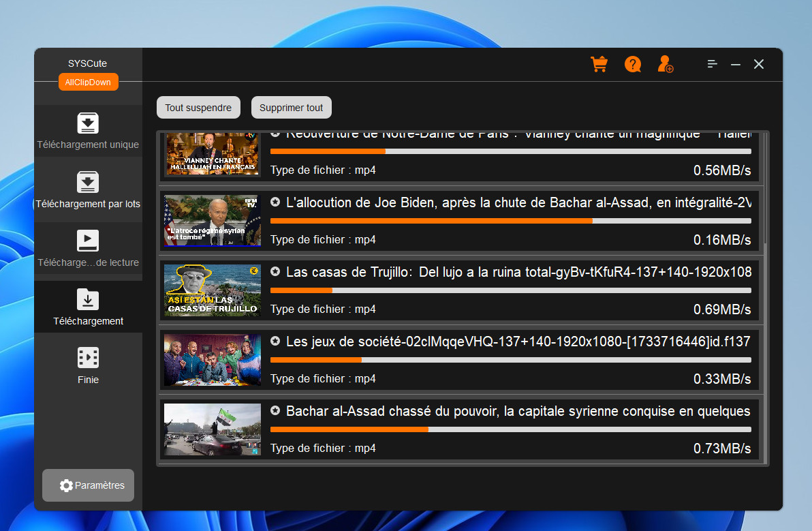Click the AllClipDown orange badge
Screen dimensions: 812x531
coord(88,82)
